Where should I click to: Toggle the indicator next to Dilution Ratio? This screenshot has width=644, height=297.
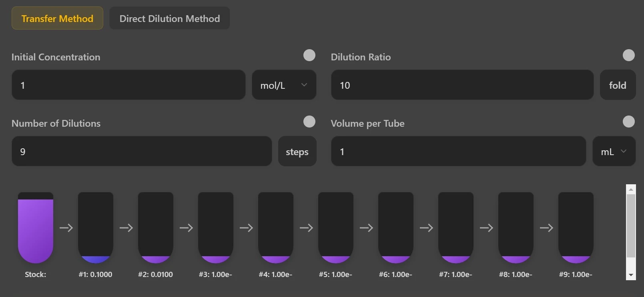[629, 55]
